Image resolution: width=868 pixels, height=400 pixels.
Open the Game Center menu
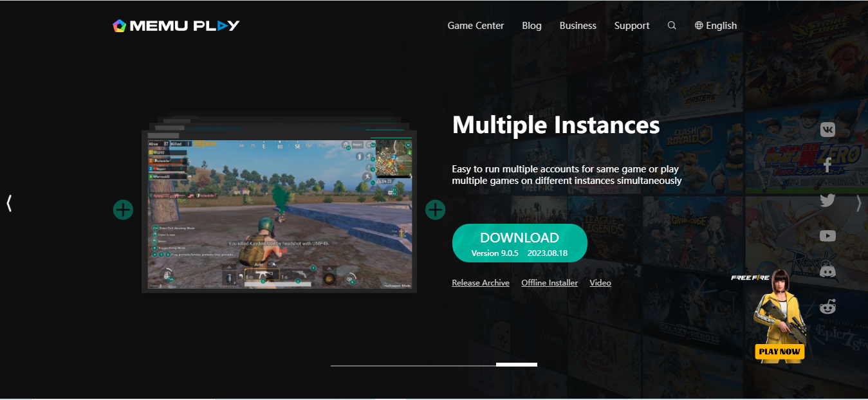[x=476, y=26]
